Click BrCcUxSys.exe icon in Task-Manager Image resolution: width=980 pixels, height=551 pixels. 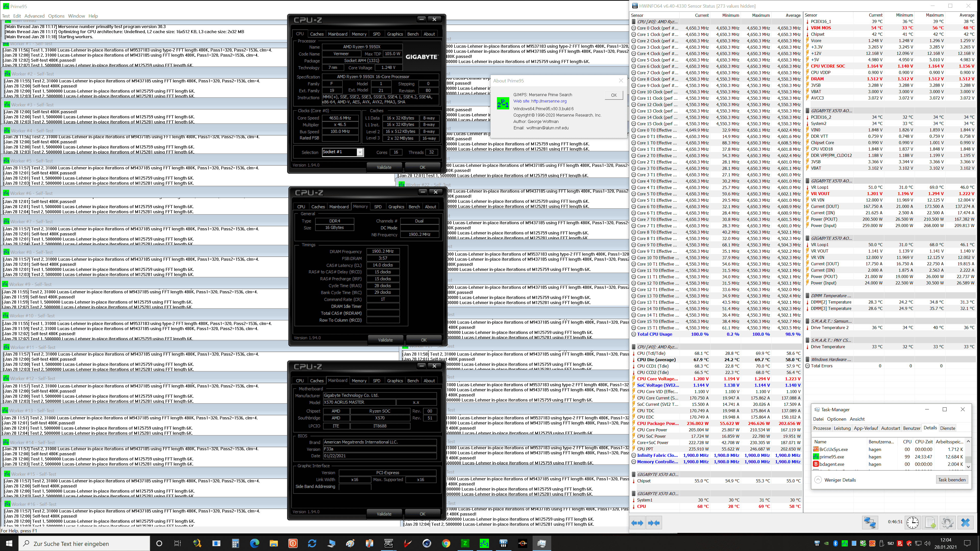816,449
